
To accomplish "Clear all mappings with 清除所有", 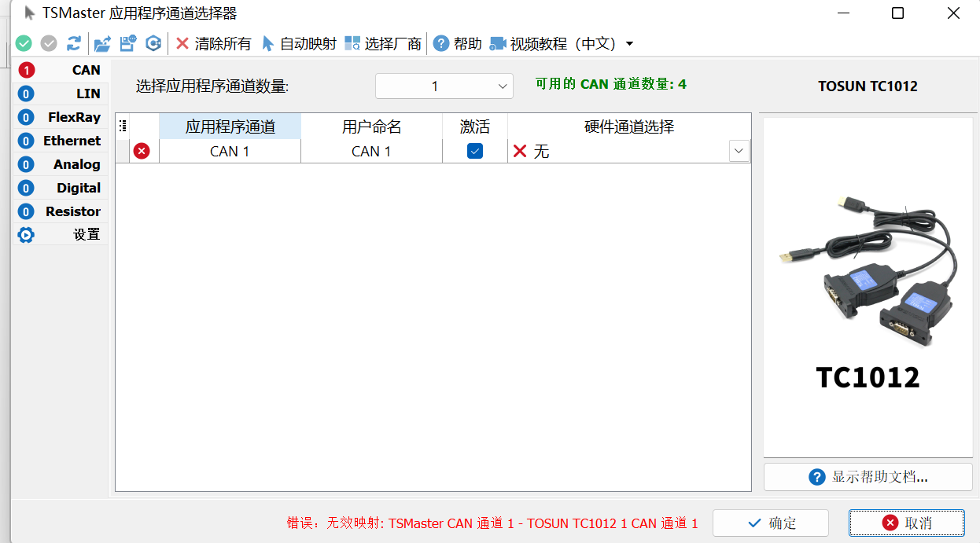I will (x=213, y=43).
